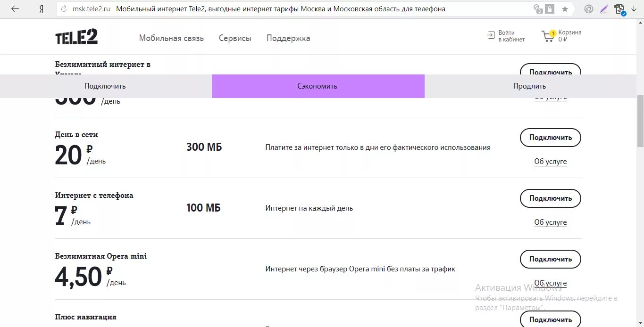Open the shopping cart icon
644x327 pixels.
[x=548, y=36]
